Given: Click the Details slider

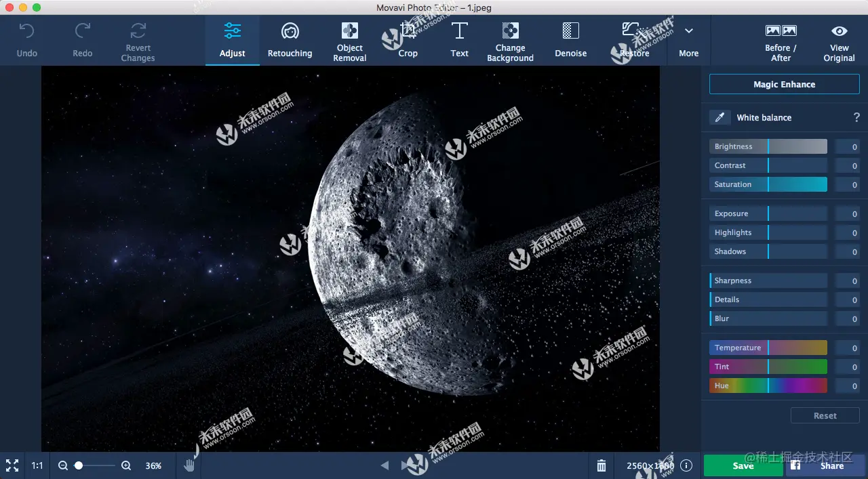Looking at the screenshot, I should point(768,299).
